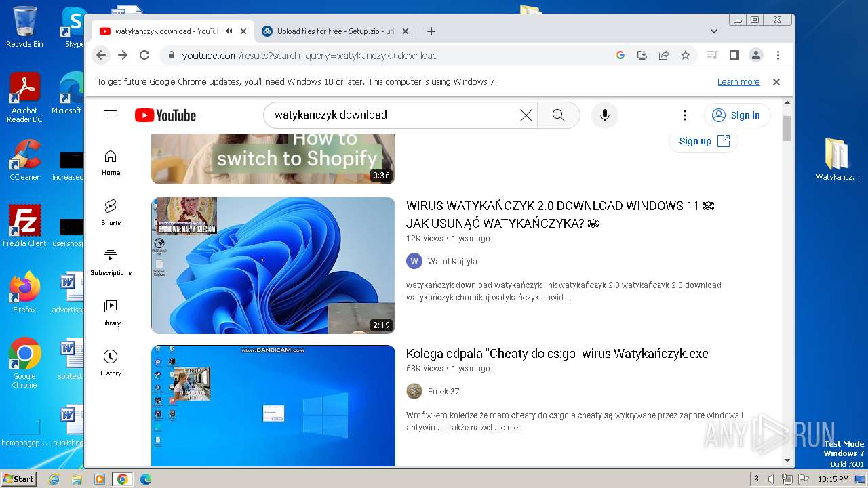Viewport: 868px width, 488px height.
Task: Click the address bar URL
Action: (310, 56)
